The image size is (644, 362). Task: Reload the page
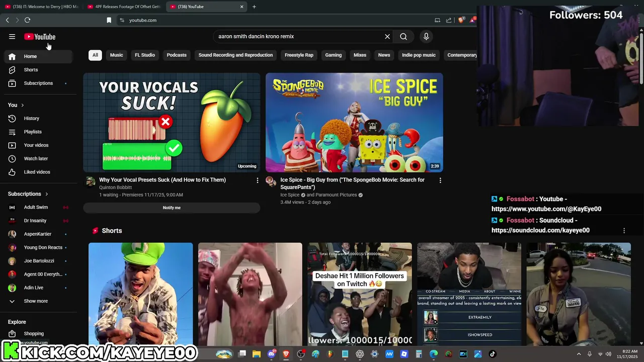27,20
